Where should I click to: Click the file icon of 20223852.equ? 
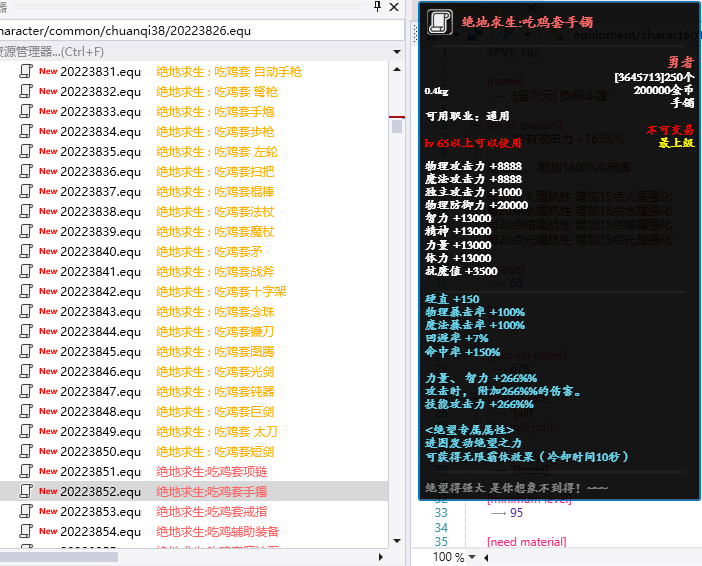(26, 492)
